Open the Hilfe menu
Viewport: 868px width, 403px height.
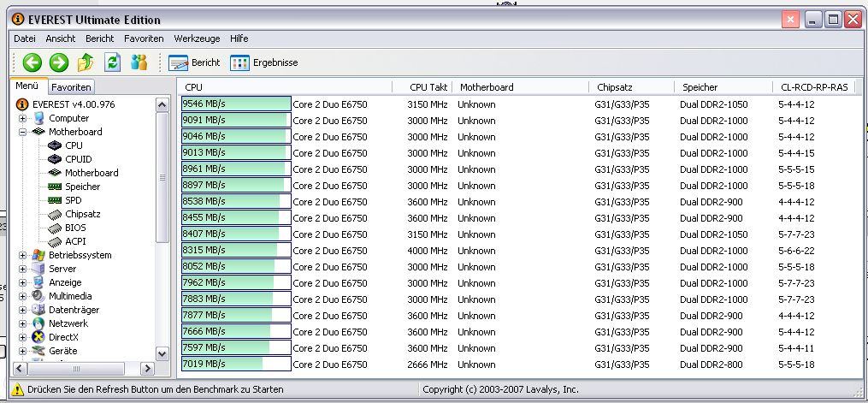point(239,39)
